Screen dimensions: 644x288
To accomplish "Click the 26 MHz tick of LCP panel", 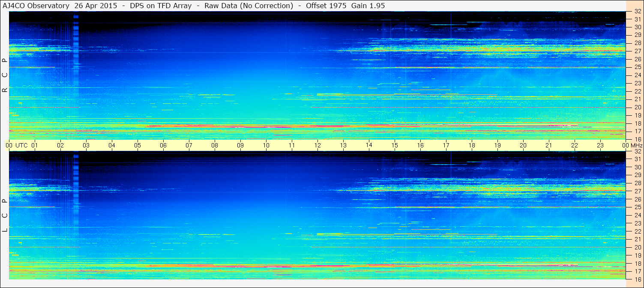I will pyautogui.click(x=637, y=199).
